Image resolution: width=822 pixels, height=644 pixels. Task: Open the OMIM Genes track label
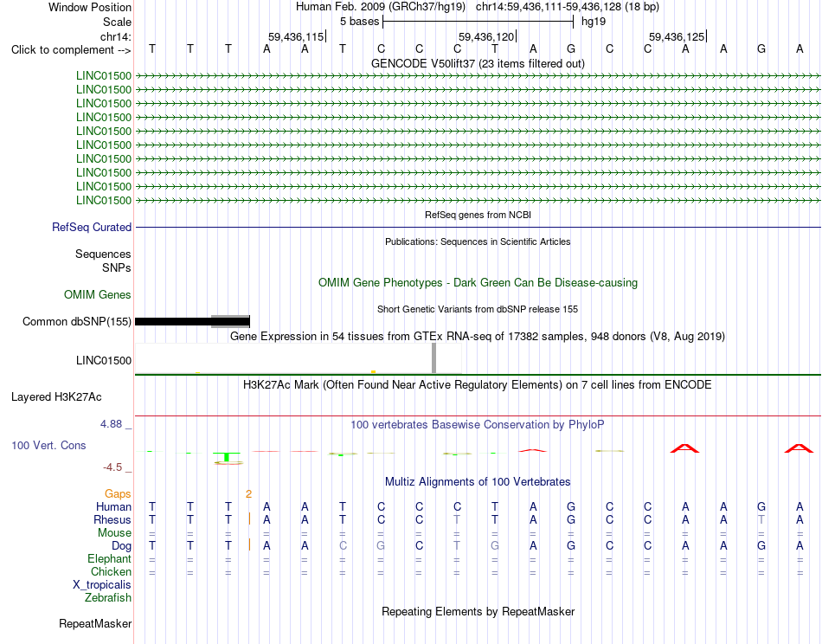(x=98, y=294)
